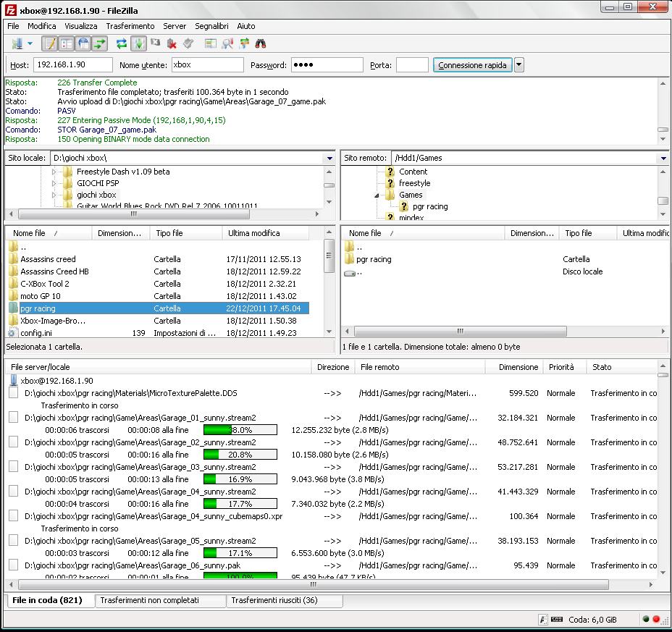Viewport: 672px width, 632px height.
Task: Open the Sito locale path dropdown
Action: tap(329, 158)
